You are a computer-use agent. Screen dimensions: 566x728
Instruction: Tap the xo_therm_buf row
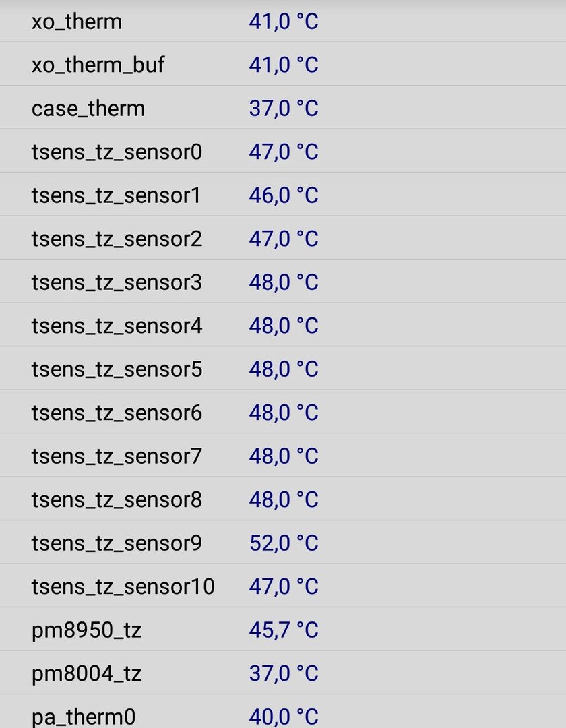(x=283, y=64)
